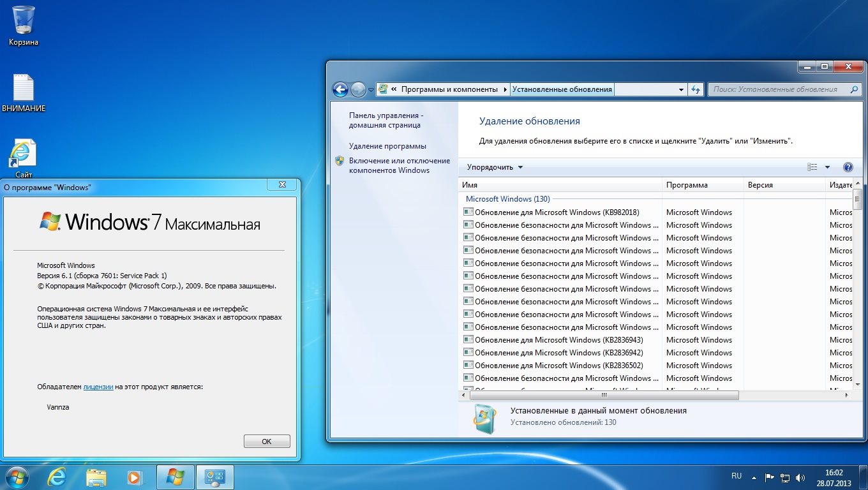Open recent pages dropdown next to forward button
Image resolution: width=868 pixels, height=490 pixels.
[371, 90]
